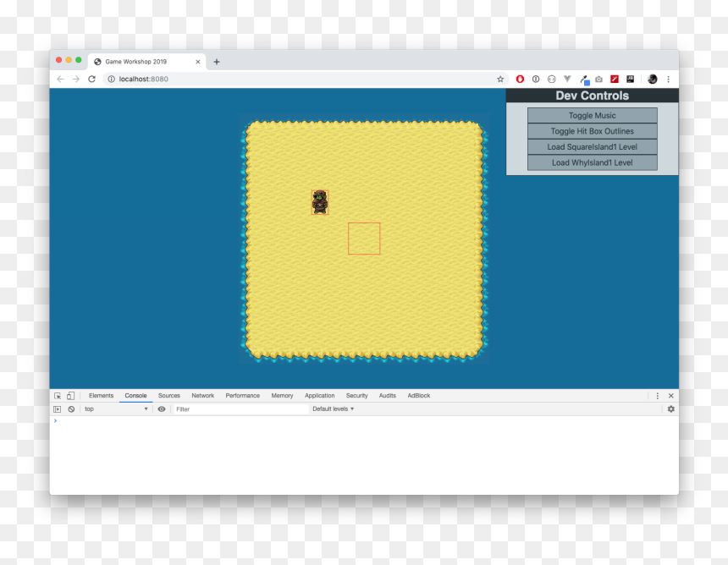The height and width of the screenshot is (565, 728).
Task: Switch to the Performance tab
Action: tap(242, 396)
